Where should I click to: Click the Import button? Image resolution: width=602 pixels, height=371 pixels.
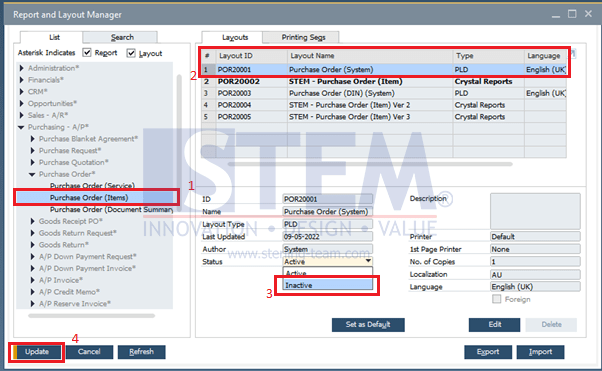tap(540, 351)
